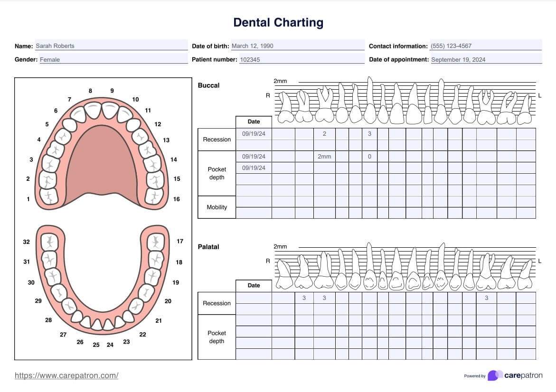Click the Recession row label in the Palatal section

(217, 303)
